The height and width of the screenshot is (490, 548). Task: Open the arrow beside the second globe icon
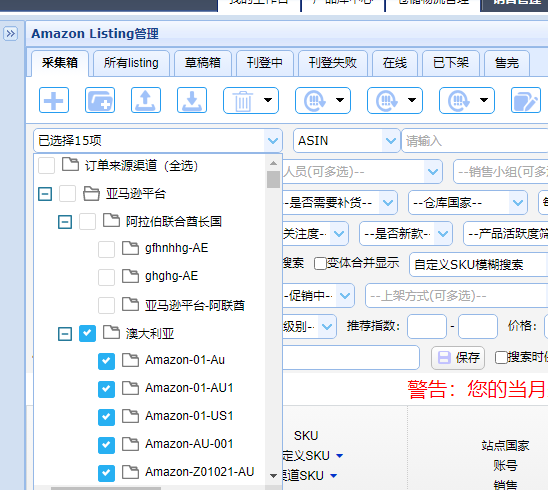412,100
